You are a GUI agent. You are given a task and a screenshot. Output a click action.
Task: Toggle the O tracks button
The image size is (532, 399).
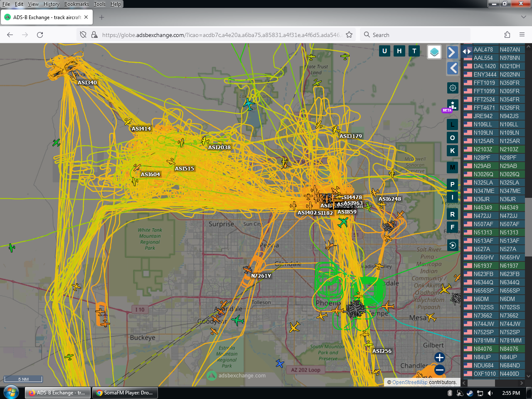click(x=453, y=138)
